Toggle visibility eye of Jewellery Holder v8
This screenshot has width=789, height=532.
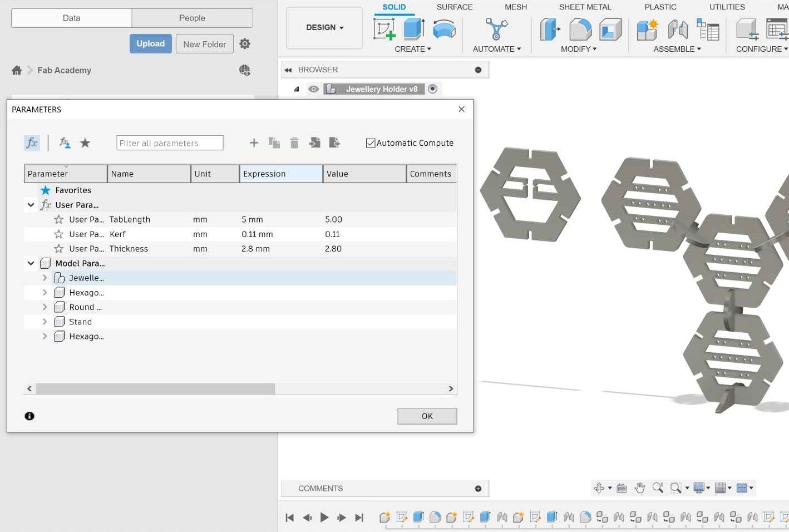314,89
